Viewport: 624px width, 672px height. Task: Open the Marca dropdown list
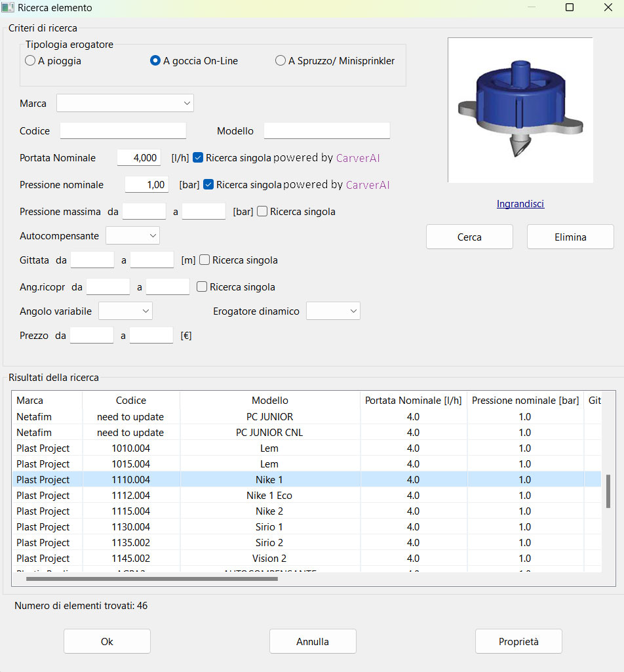[125, 104]
